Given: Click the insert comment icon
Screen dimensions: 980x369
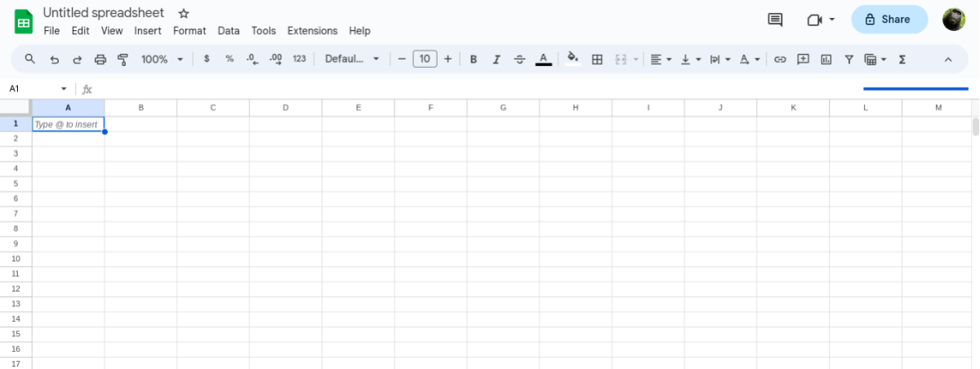Looking at the screenshot, I should click(803, 59).
